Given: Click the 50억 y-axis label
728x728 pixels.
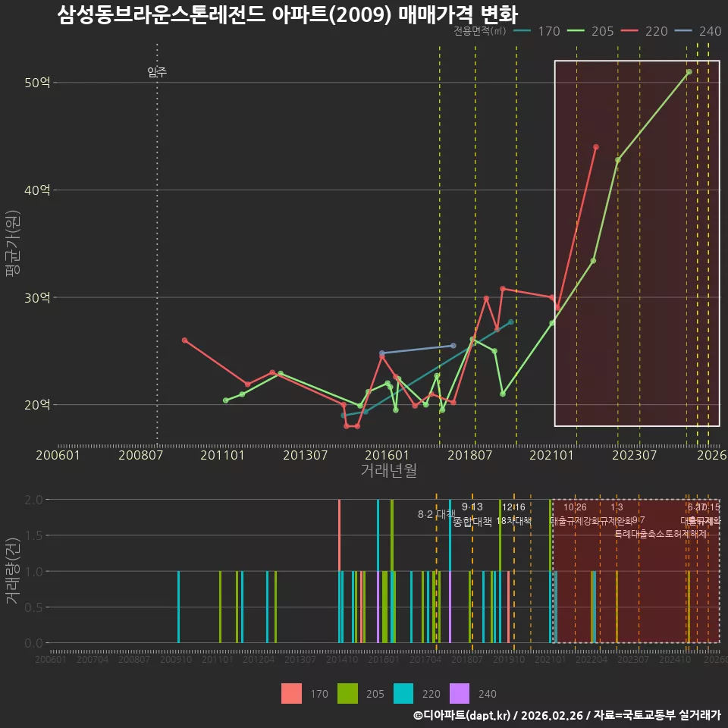Looking at the screenshot, I should click(37, 83).
